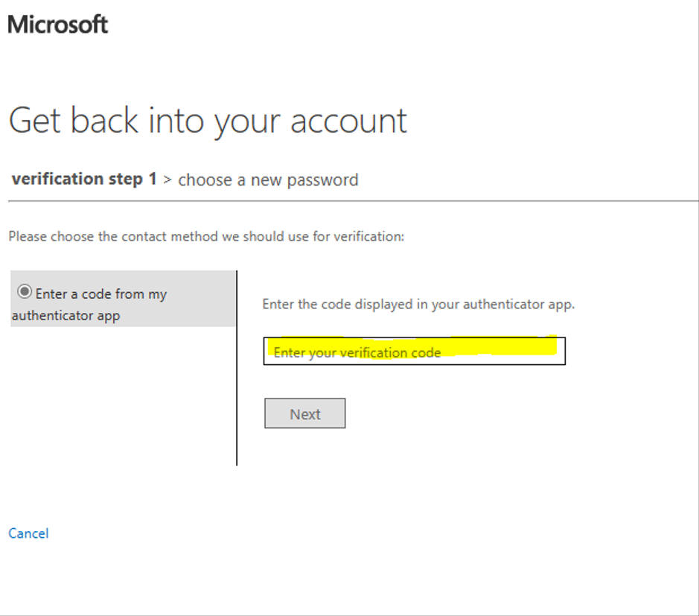Screen dimensions: 699x616
Task: Click the 'Enter a code from my authenticator app' label
Action: [x=89, y=304]
